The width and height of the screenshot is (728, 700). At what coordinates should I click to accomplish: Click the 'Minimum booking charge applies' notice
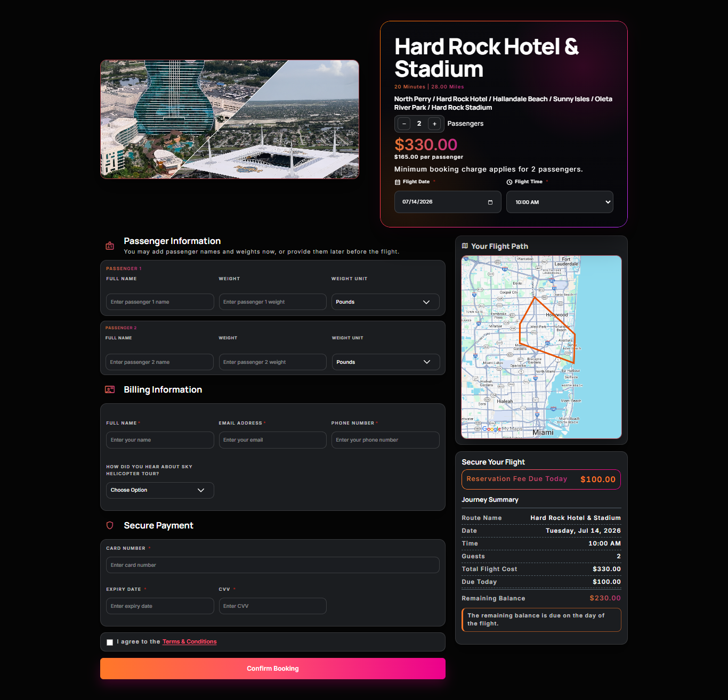tap(489, 169)
